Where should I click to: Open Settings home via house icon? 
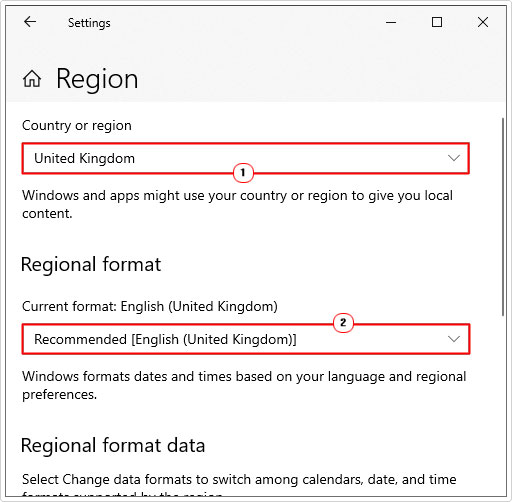pyautogui.click(x=32, y=79)
